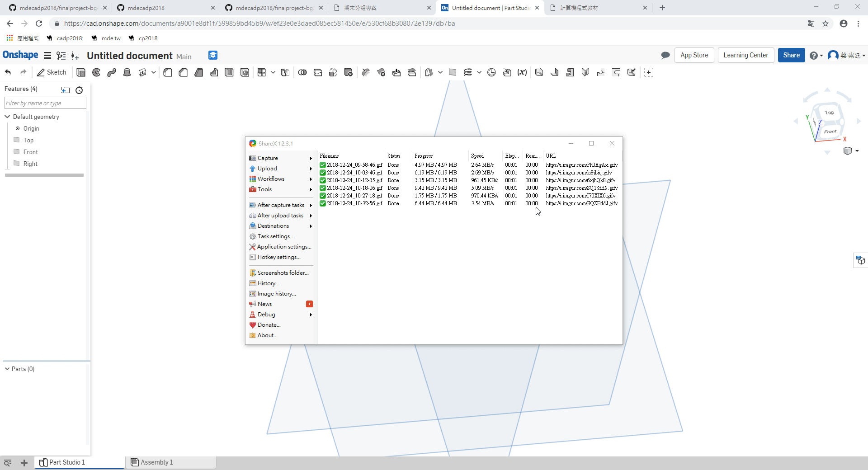Click the blue Share button

(x=791, y=55)
